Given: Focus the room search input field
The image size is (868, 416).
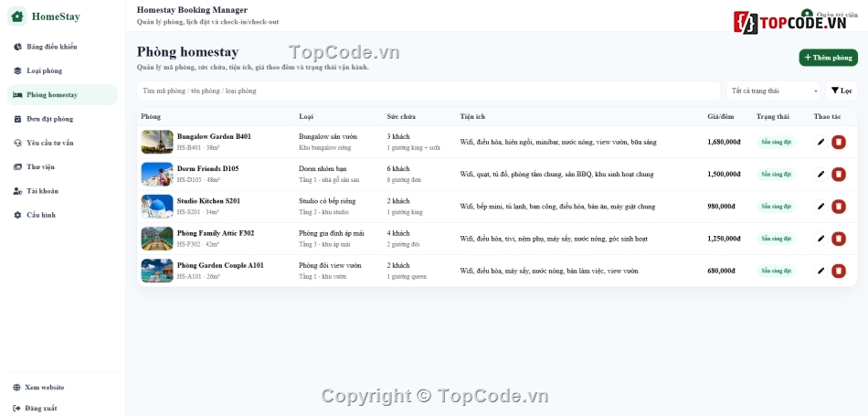Looking at the screenshot, I should (429, 91).
